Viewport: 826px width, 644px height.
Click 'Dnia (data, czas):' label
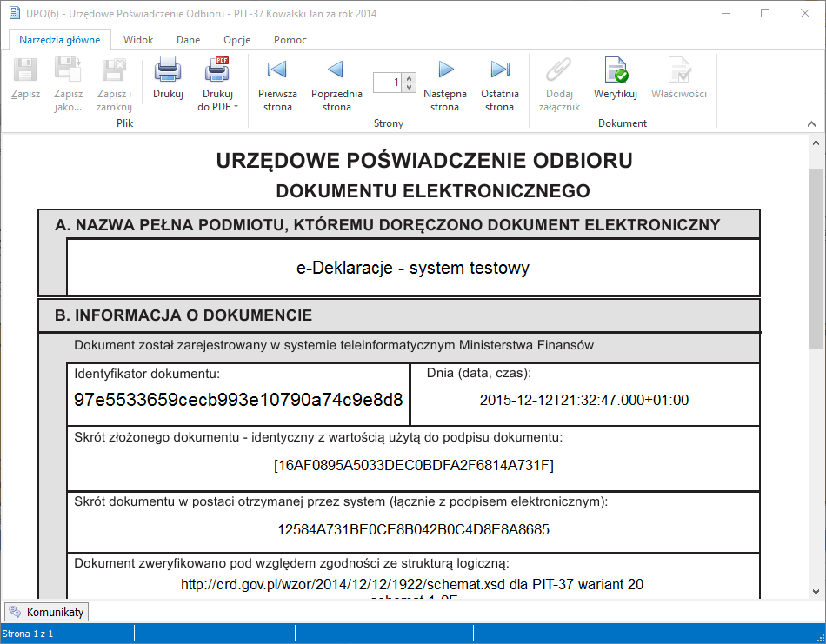479,373
